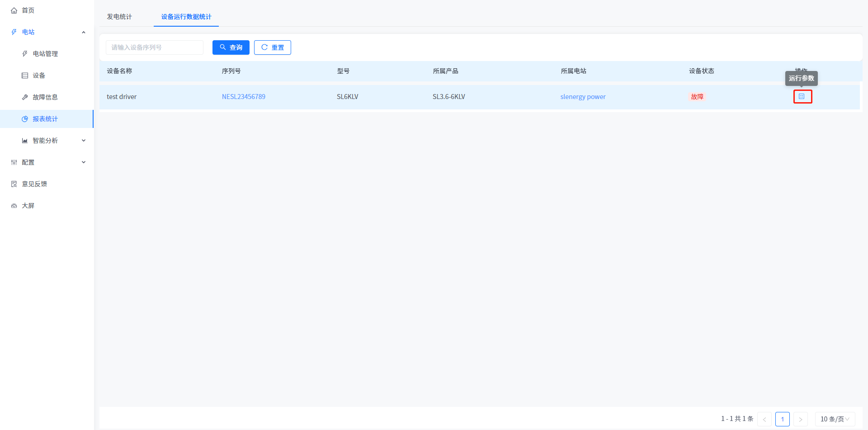
Task: Switch to the 发电统计 tab
Action: (119, 17)
